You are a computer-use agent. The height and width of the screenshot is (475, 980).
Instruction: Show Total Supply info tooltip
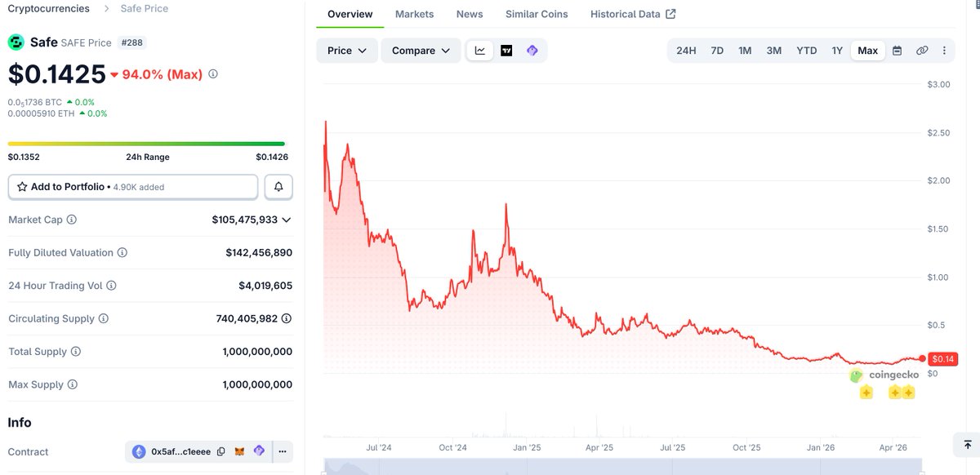point(76,352)
